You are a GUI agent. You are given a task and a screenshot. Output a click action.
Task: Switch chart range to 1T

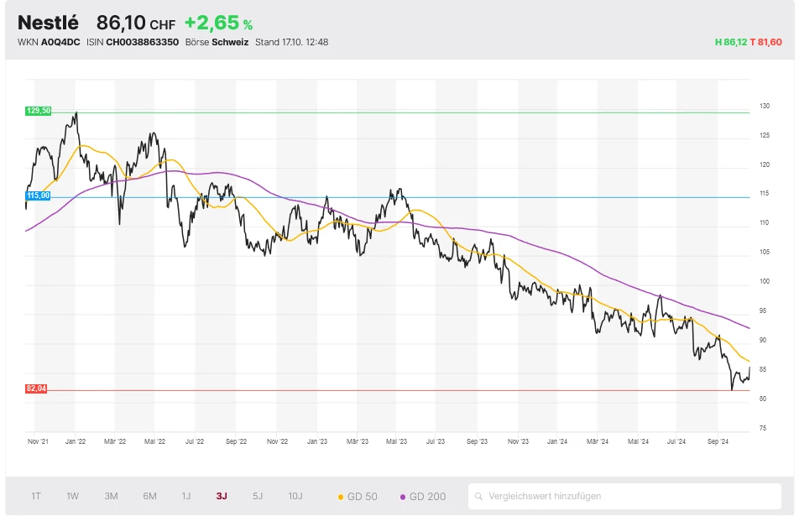pyautogui.click(x=36, y=496)
